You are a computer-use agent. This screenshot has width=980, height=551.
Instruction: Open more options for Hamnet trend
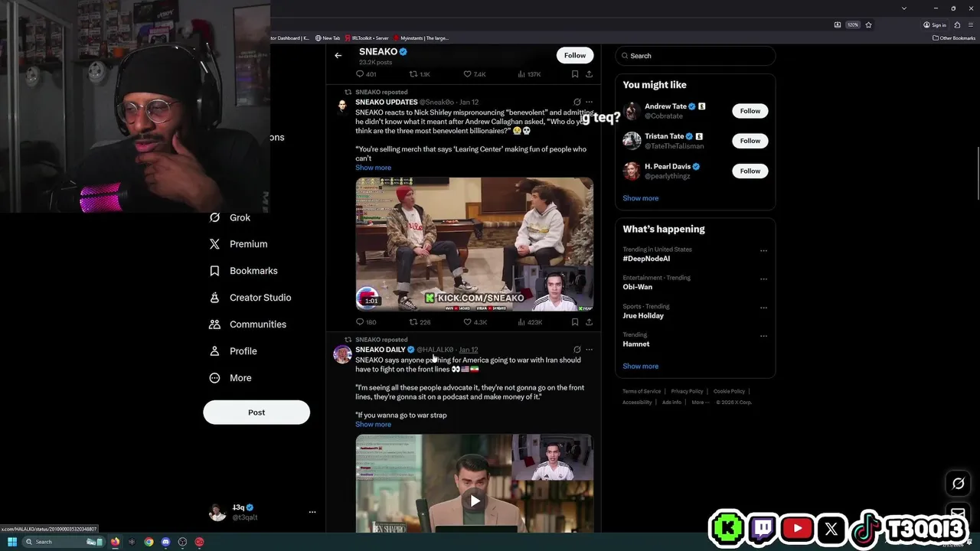tap(763, 336)
